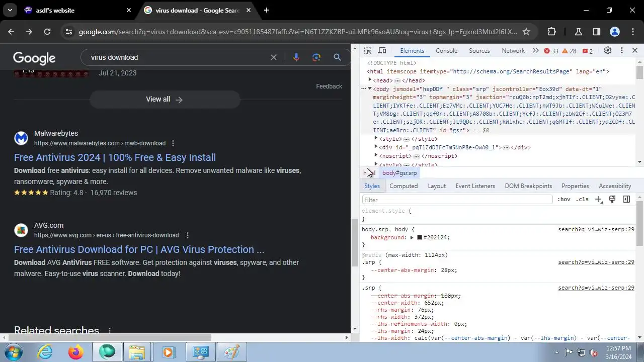Image resolution: width=644 pixels, height=362 pixels.
Task: Start voice search with microphone icon
Action: coord(296,57)
